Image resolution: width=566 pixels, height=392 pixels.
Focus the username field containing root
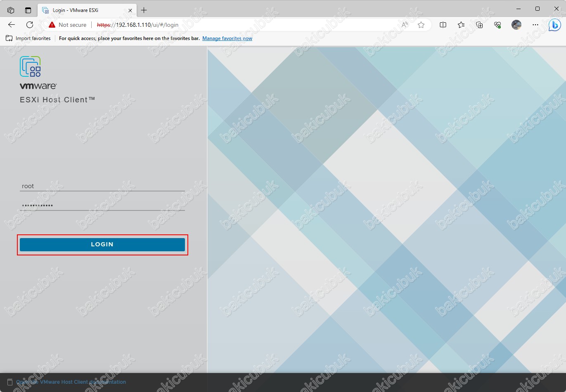pos(102,186)
